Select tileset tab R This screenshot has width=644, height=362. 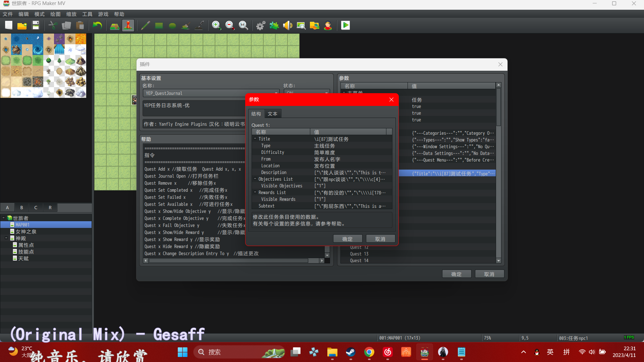[x=50, y=207]
